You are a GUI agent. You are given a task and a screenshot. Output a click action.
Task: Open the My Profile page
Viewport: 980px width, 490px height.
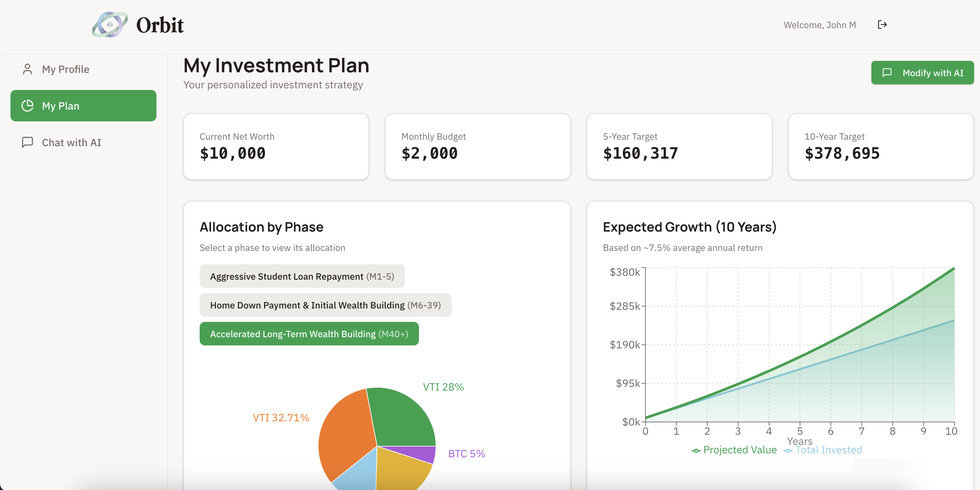click(x=83, y=69)
